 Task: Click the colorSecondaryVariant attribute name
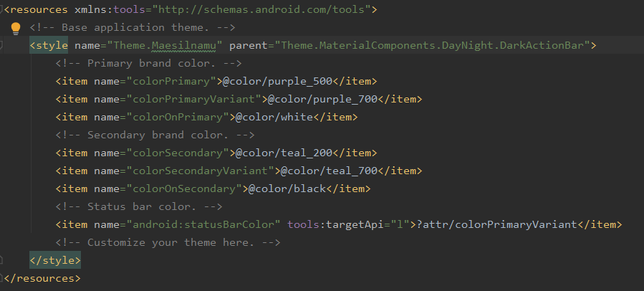click(x=200, y=171)
